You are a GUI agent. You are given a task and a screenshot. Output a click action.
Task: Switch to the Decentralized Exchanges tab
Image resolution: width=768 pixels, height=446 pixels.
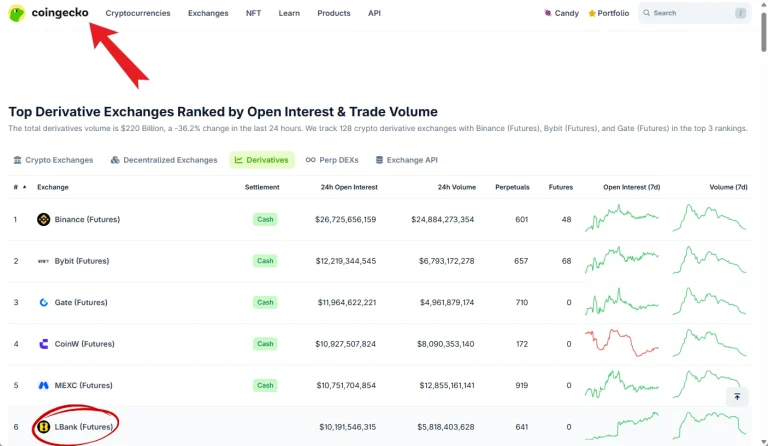click(x=164, y=160)
